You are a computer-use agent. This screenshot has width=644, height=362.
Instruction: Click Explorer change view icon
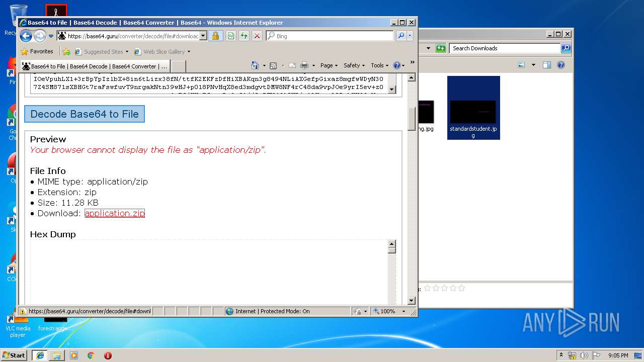pos(521,65)
